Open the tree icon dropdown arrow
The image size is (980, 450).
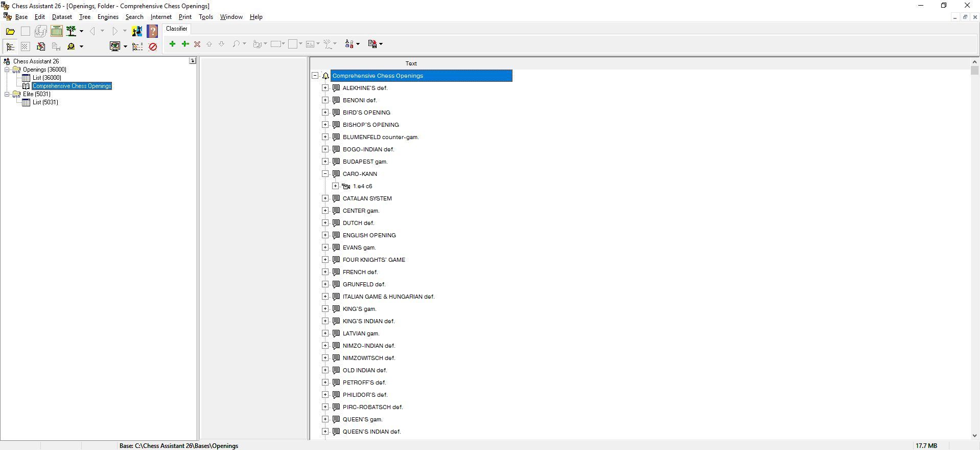point(81,31)
